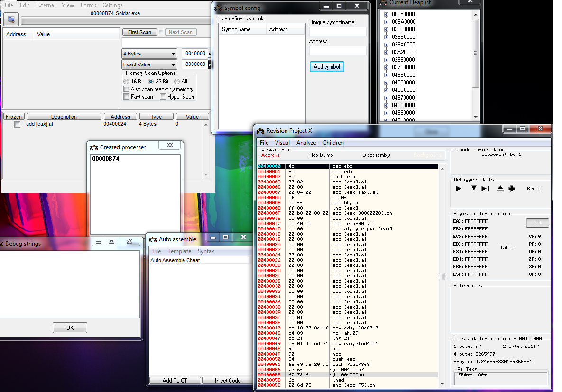
Task: Toggle the checkbox next to Next Scan
Action: pyautogui.click(x=161, y=32)
